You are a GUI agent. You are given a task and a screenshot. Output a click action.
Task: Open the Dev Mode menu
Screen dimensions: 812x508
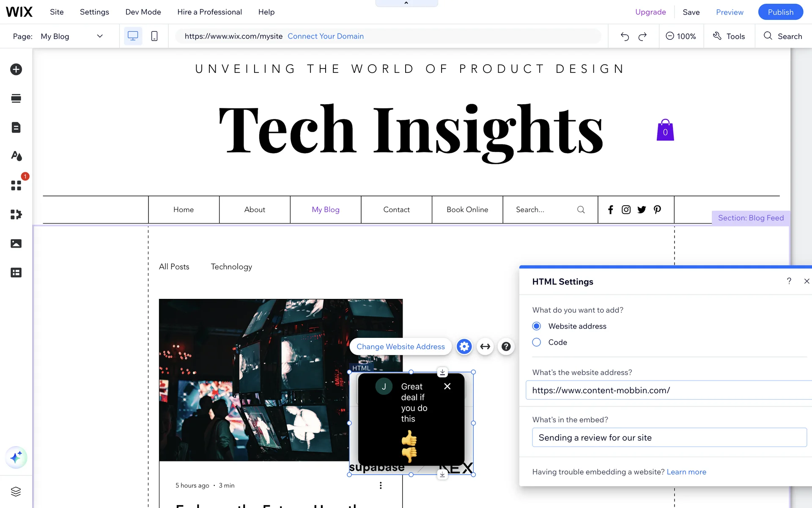click(x=143, y=12)
